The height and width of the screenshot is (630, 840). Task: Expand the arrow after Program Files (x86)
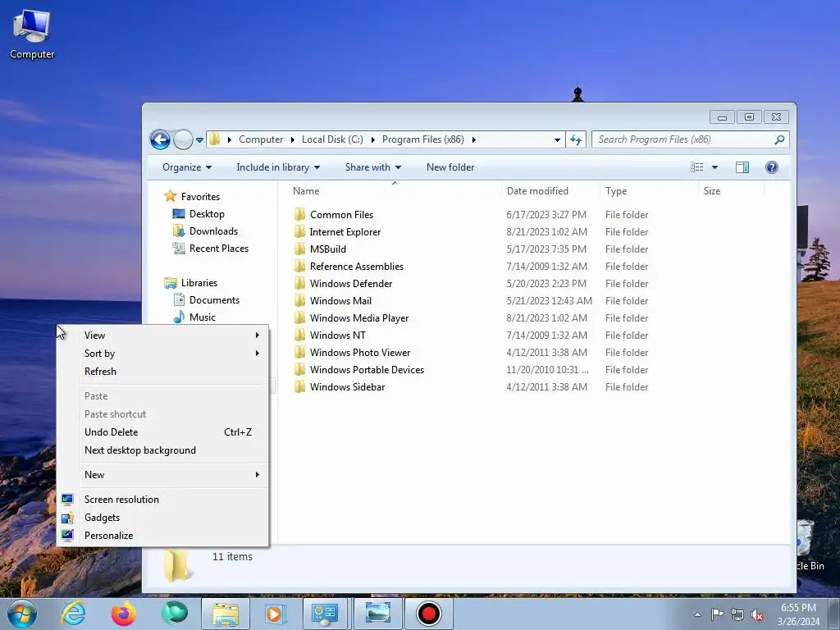pos(473,139)
